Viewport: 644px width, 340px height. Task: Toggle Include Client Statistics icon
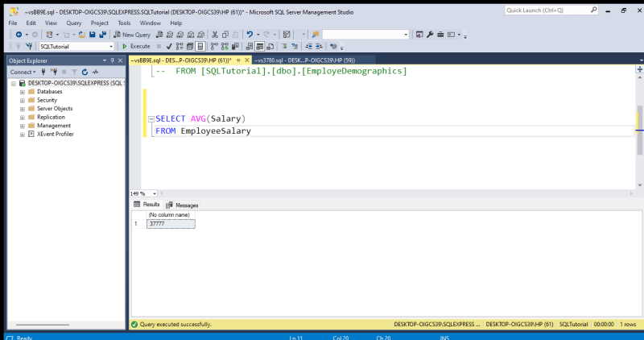pos(235,47)
